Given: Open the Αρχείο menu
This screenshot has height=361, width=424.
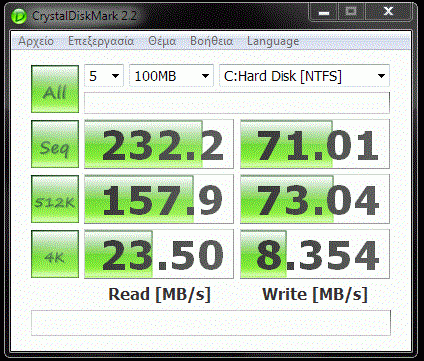Looking at the screenshot, I should (36, 41).
